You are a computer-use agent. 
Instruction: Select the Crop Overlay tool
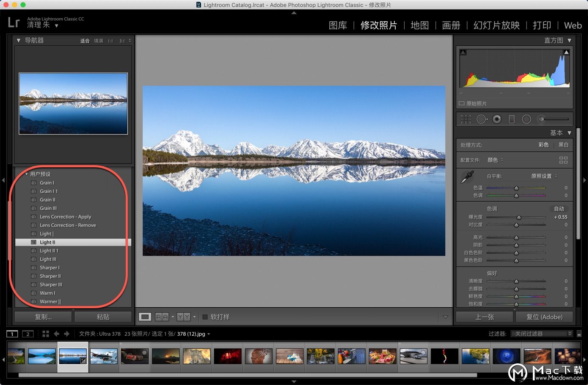(x=466, y=119)
